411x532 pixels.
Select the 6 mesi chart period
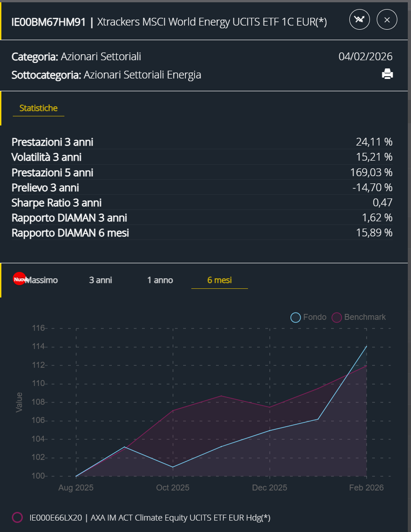220,280
